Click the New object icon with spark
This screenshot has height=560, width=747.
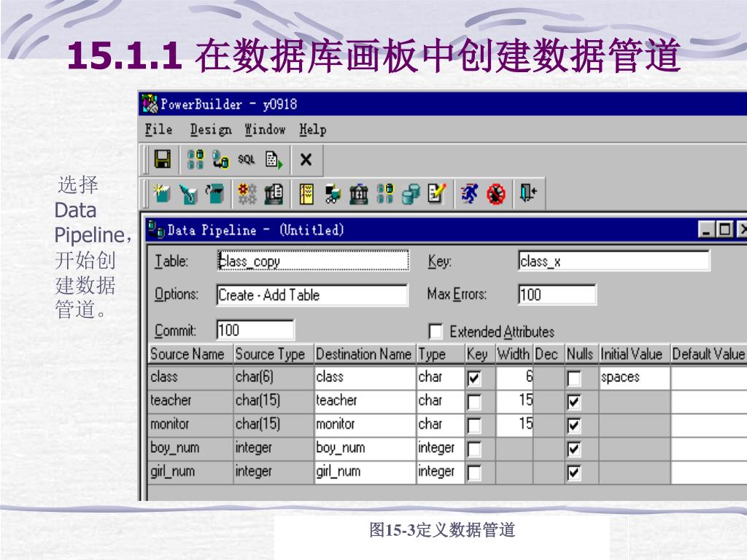(161, 193)
